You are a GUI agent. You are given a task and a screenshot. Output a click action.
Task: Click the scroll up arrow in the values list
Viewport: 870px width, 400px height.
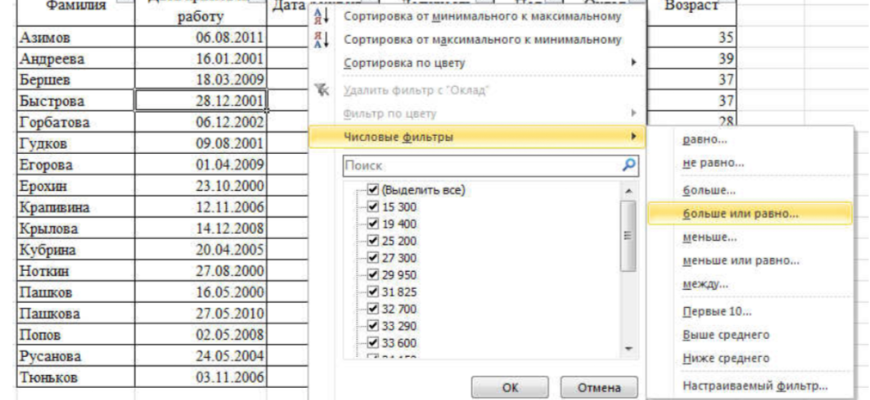click(x=628, y=190)
